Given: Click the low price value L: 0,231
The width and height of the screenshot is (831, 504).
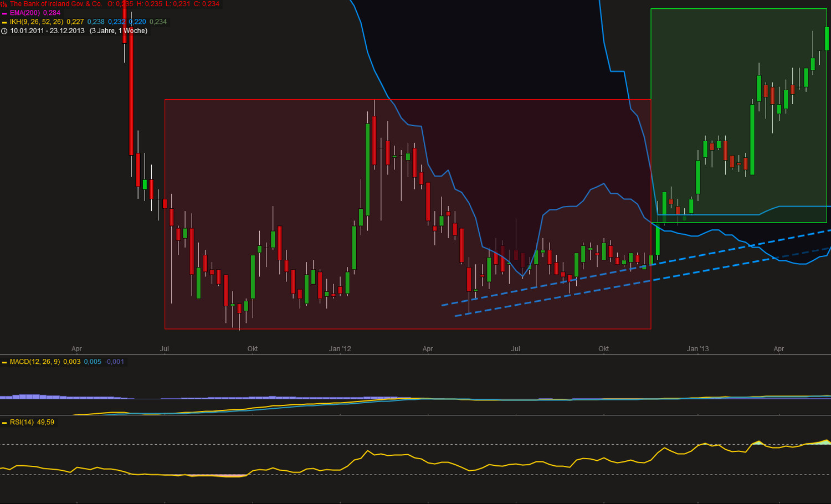Looking at the screenshot, I should tap(178, 4).
